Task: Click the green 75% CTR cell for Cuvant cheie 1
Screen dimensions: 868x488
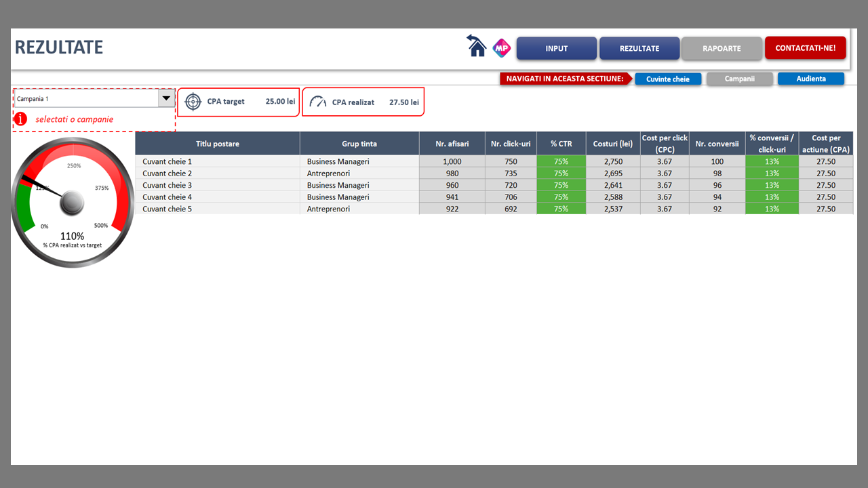Action: coord(561,161)
